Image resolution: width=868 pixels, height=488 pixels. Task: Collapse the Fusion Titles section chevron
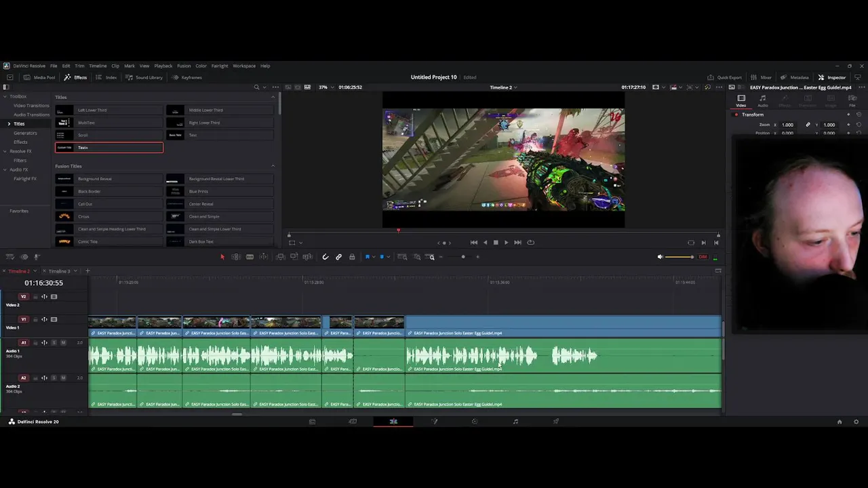click(273, 166)
